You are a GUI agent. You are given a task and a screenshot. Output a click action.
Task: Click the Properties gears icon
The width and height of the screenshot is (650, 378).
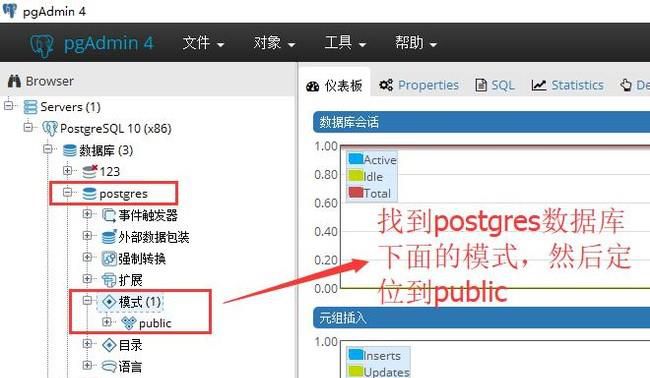(386, 85)
